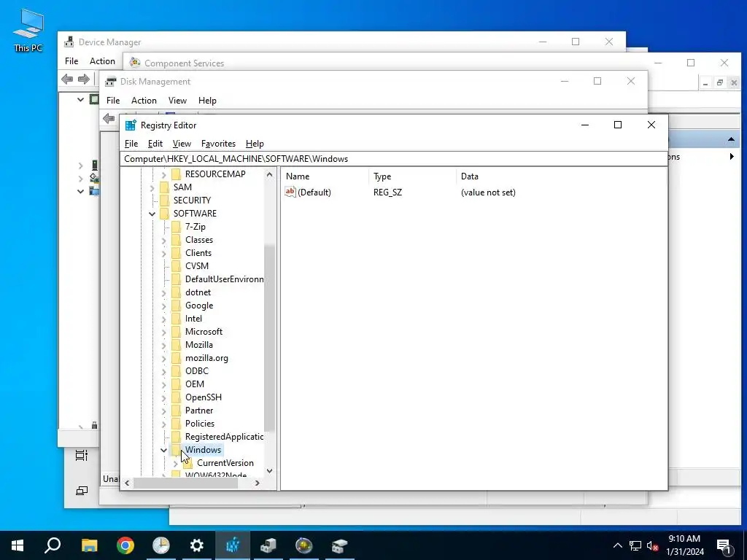Click the REG_SZ type cell
The image size is (747, 560).
click(388, 192)
